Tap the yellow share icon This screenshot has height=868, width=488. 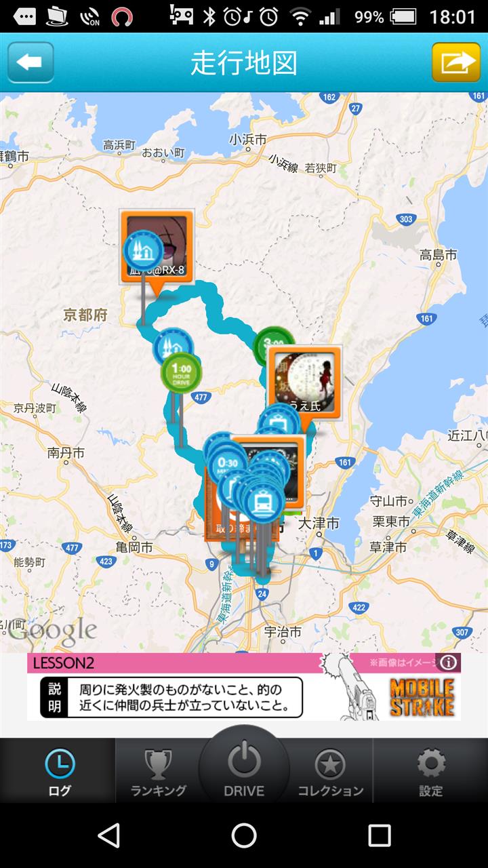tap(457, 62)
